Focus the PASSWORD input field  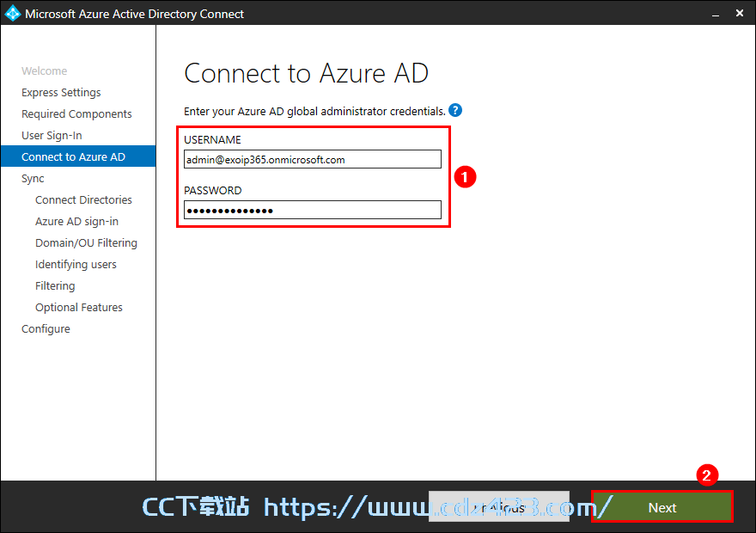(x=313, y=210)
